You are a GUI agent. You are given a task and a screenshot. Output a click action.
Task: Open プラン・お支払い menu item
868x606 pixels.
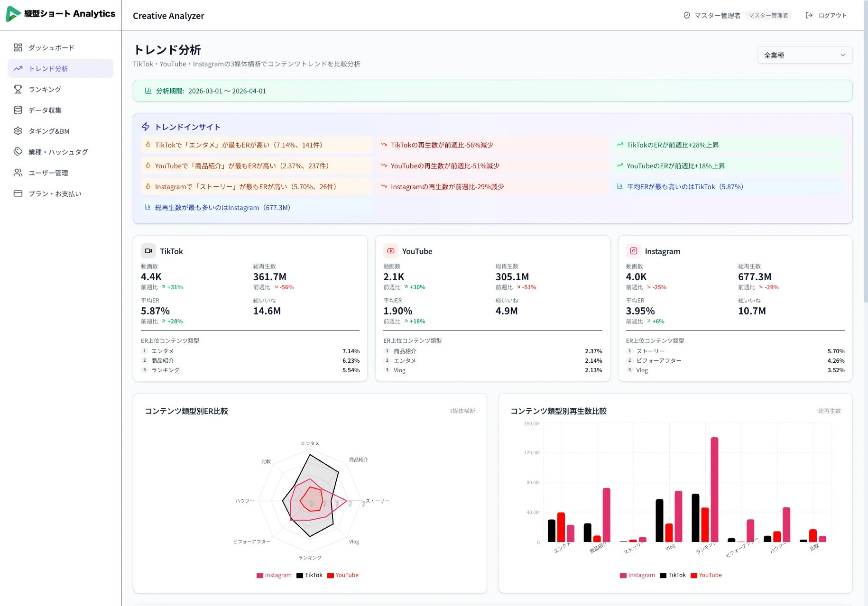click(52, 193)
